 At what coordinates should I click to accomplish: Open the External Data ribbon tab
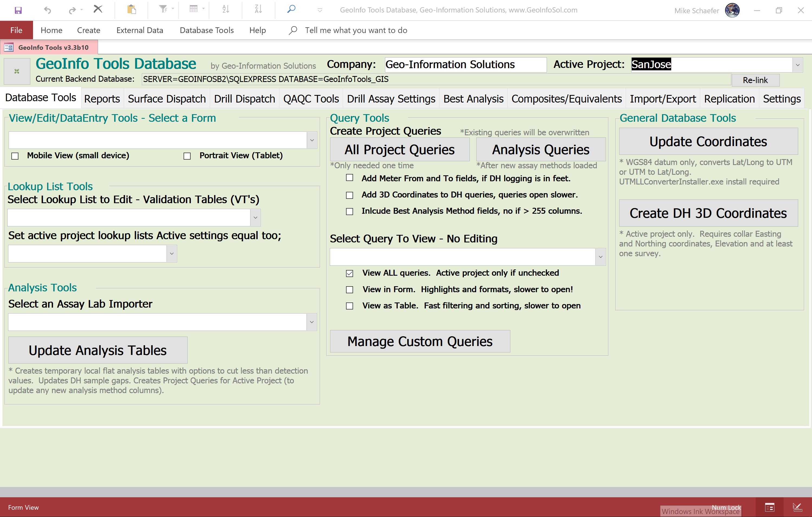click(x=140, y=30)
